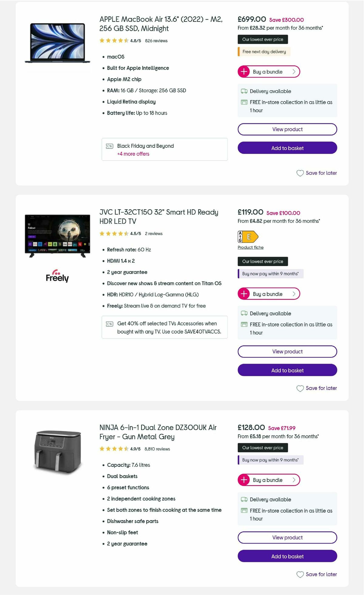
Task: Click the delivery truck icon for the Ninja air fryer
Action: click(x=244, y=500)
